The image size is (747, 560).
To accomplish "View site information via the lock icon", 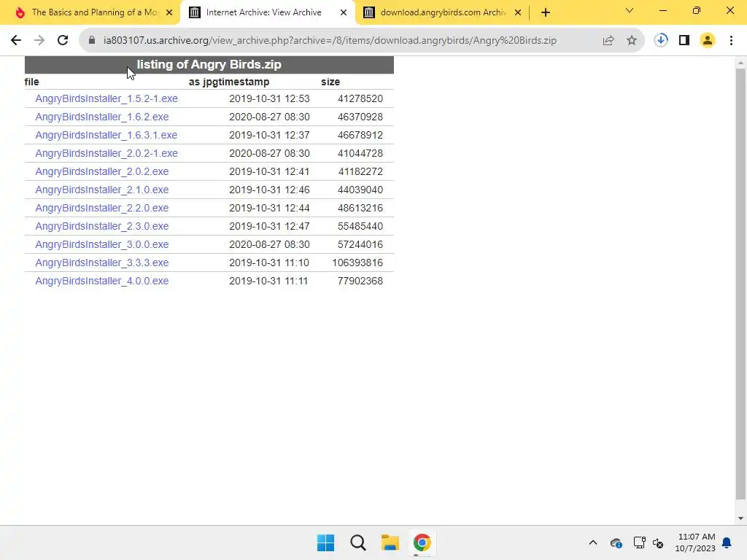I will point(92,41).
